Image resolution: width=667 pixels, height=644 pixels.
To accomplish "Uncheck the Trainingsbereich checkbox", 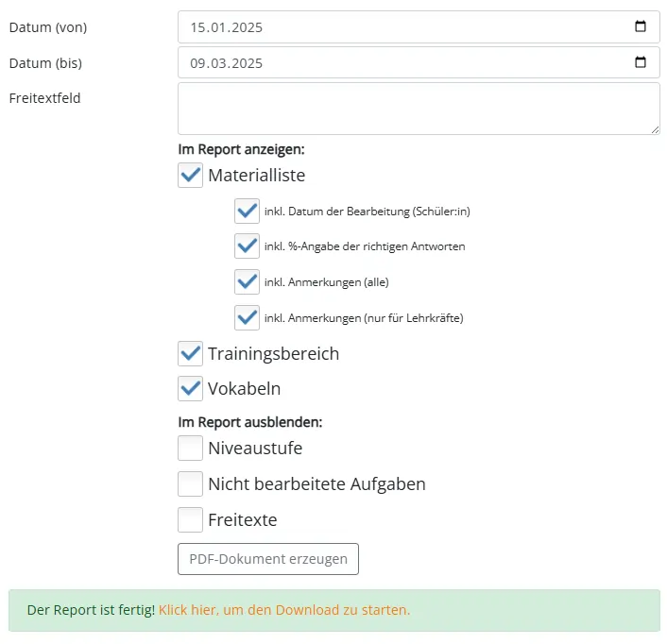I will click(191, 353).
